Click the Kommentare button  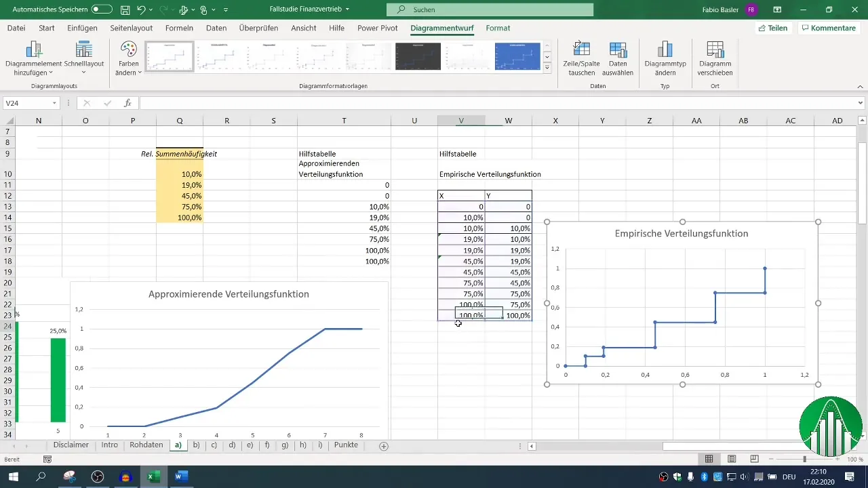coord(828,28)
